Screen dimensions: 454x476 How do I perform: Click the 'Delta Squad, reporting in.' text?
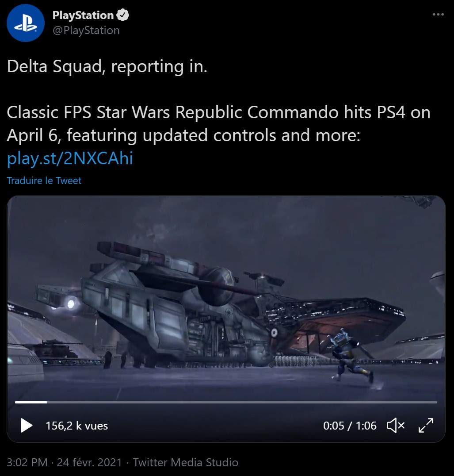[107, 66]
